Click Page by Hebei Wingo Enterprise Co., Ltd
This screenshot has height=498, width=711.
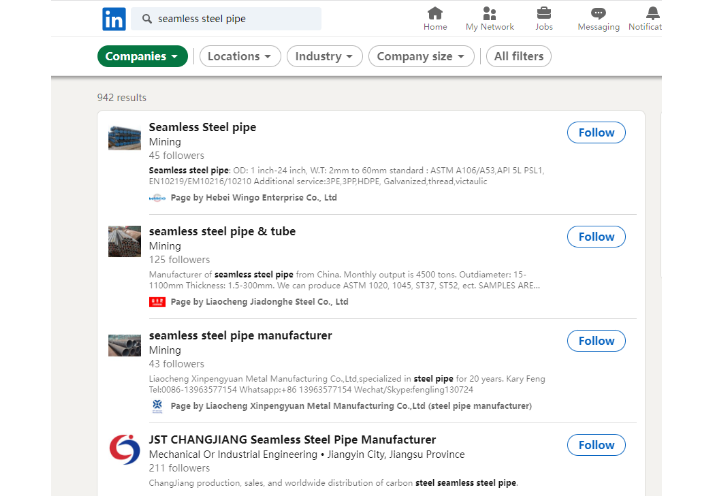(x=253, y=198)
